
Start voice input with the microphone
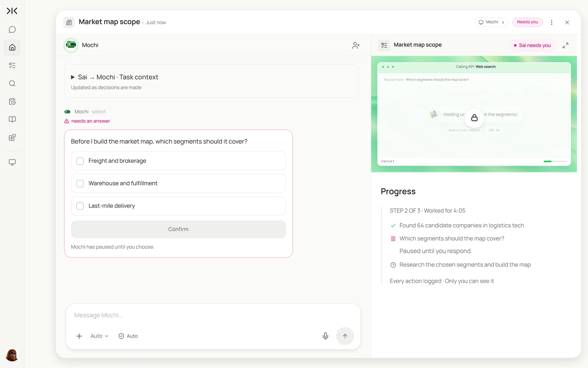click(x=325, y=336)
